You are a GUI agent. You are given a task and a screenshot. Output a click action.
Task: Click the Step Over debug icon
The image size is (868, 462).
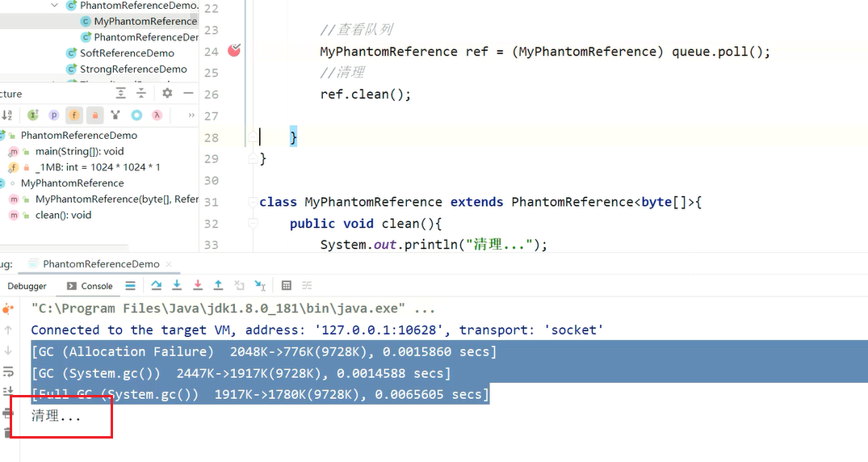(x=157, y=285)
